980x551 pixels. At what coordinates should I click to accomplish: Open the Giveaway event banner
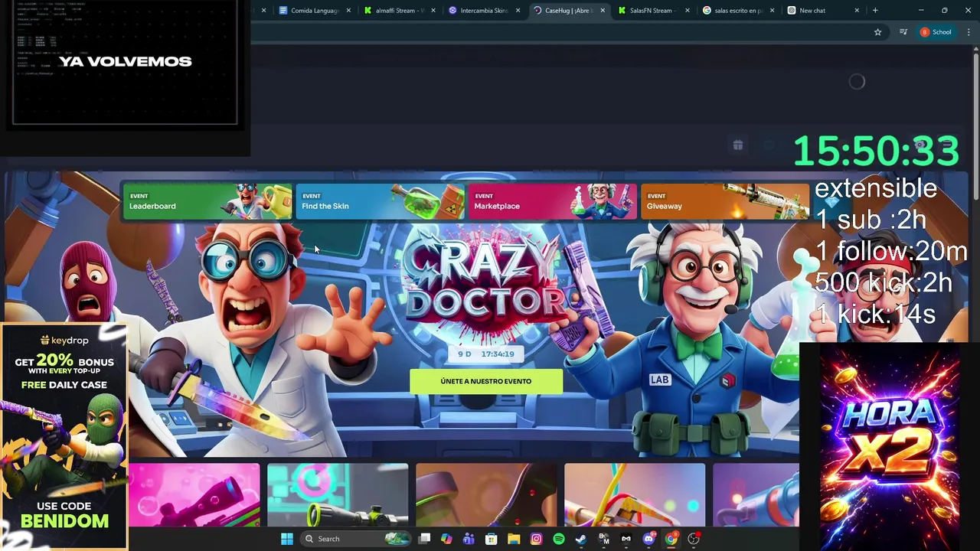click(x=724, y=201)
